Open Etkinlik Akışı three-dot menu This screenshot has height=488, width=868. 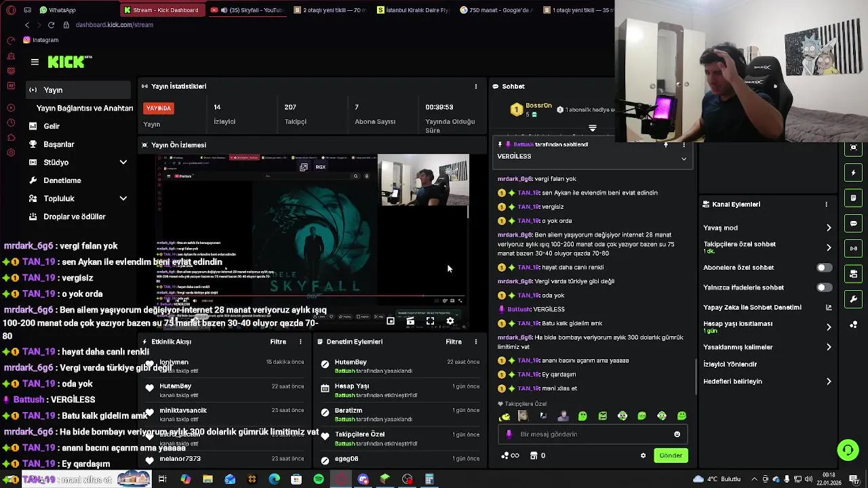point(300,342)
